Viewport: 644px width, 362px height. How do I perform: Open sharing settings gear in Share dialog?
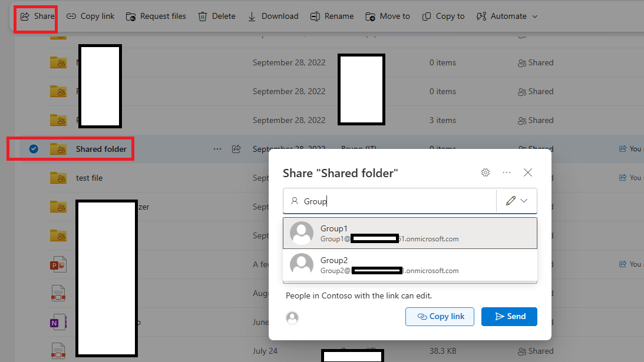[486, 172]
